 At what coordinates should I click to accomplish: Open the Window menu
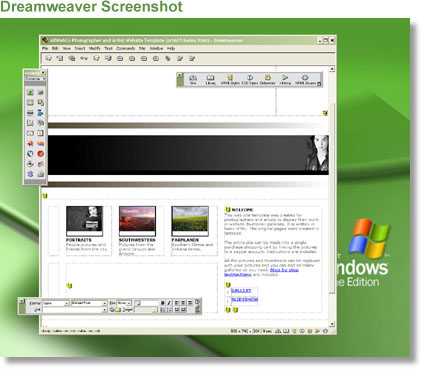point(156,48)
